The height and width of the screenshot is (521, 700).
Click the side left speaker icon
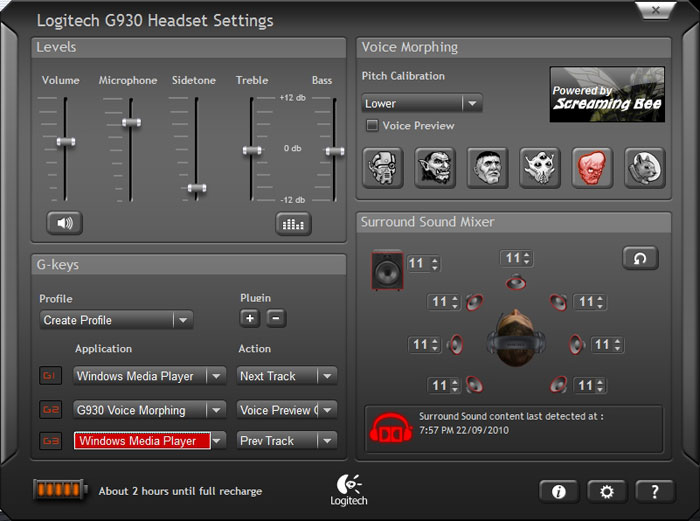point(455,345)
